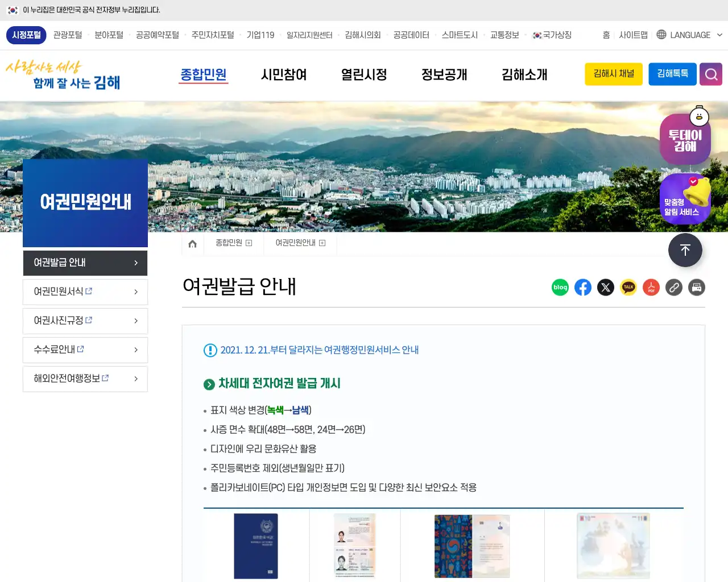The width and height of the screenshot is (728, 582).
Task: Click the passport visa page thumbnail
Action: 613,546
